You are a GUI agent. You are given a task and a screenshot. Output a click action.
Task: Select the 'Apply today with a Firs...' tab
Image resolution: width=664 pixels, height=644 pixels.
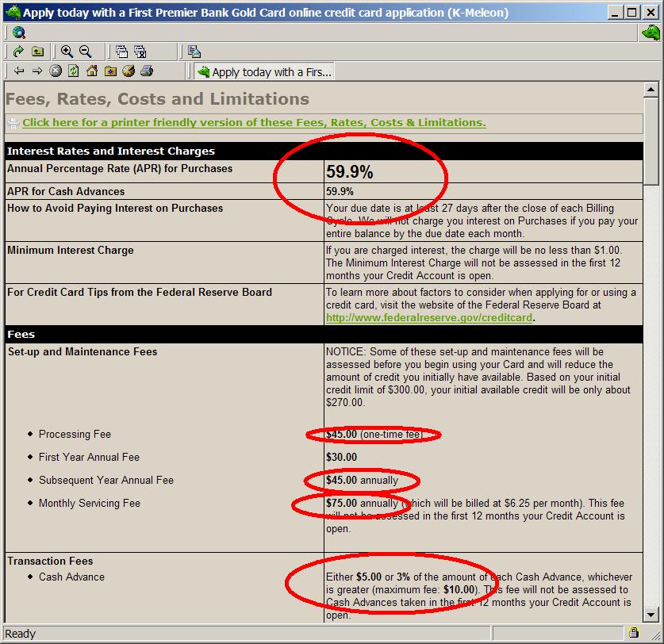(264, 72)
